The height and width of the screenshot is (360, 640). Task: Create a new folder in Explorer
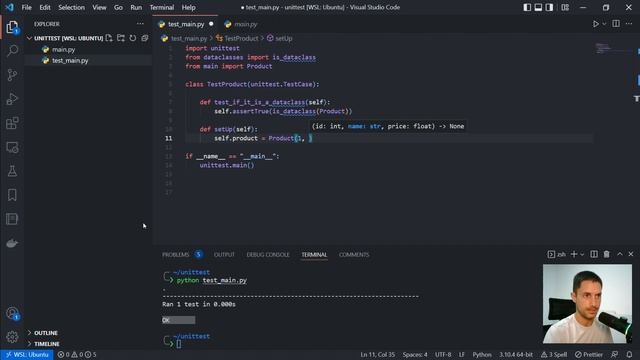[121, 38]
